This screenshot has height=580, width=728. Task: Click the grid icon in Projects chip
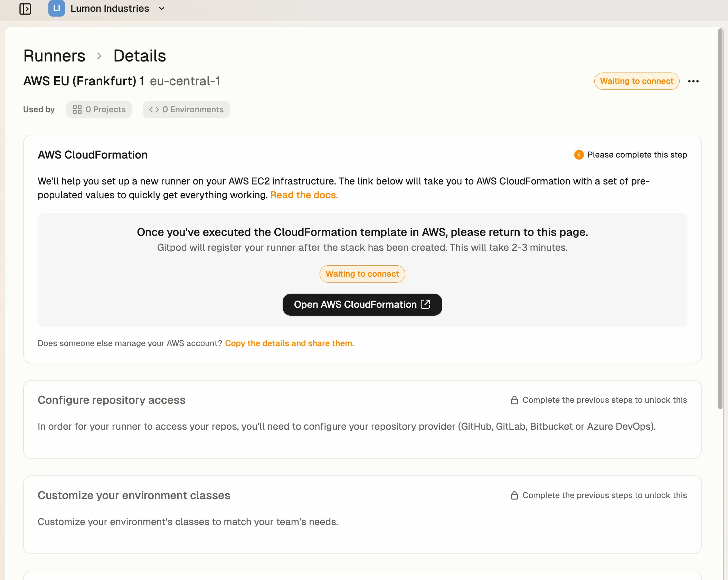[77, 110]
